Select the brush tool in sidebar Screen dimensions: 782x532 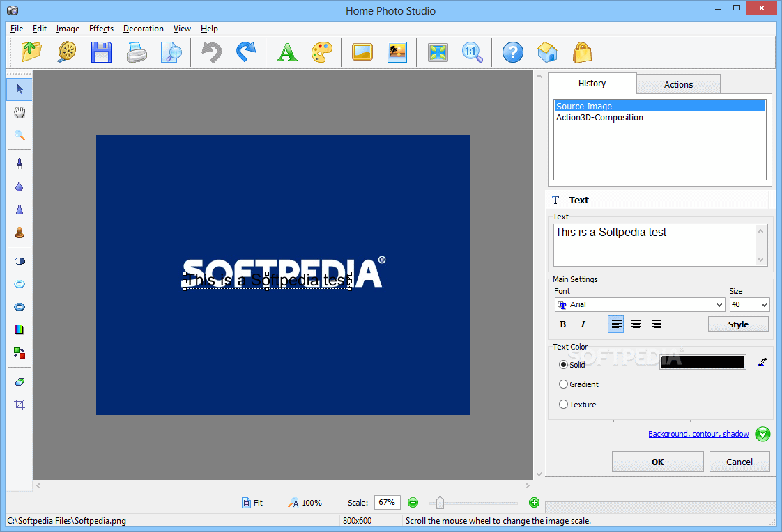(x=20, y=164)
